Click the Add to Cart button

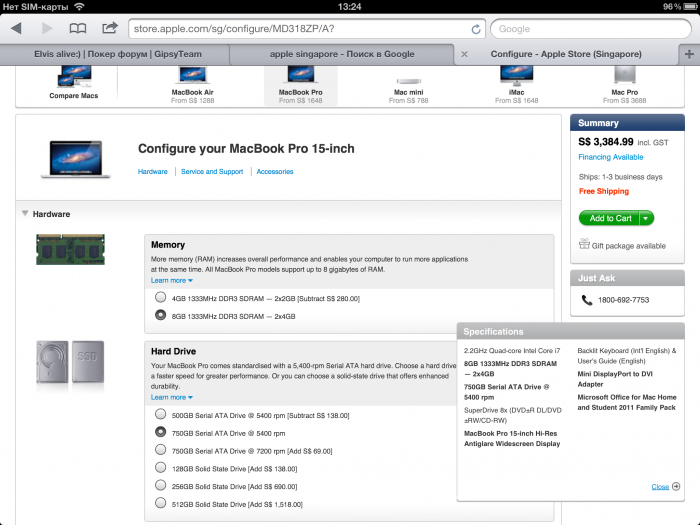click(x=610, y=218)
